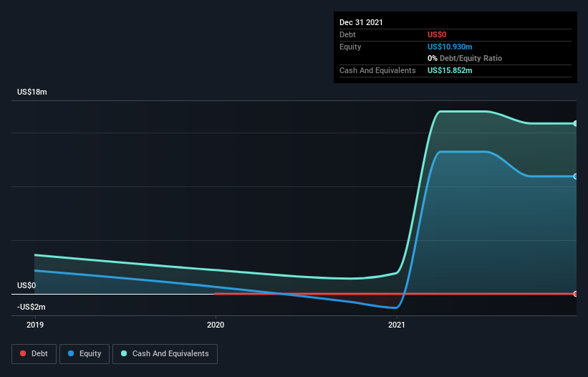
Task: Click the US$18m y-axis label
Action: point(32,92)
